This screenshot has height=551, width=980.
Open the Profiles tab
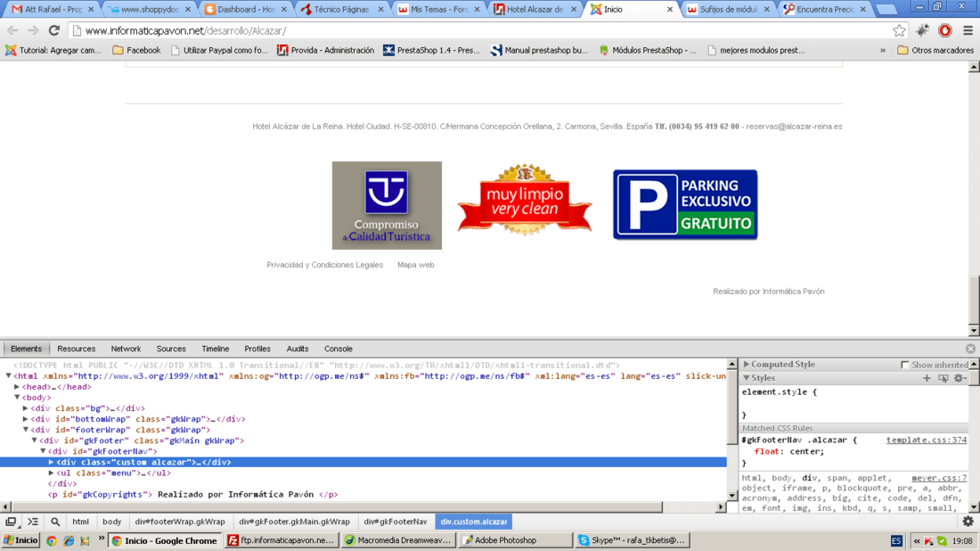(x=257, y=349)
